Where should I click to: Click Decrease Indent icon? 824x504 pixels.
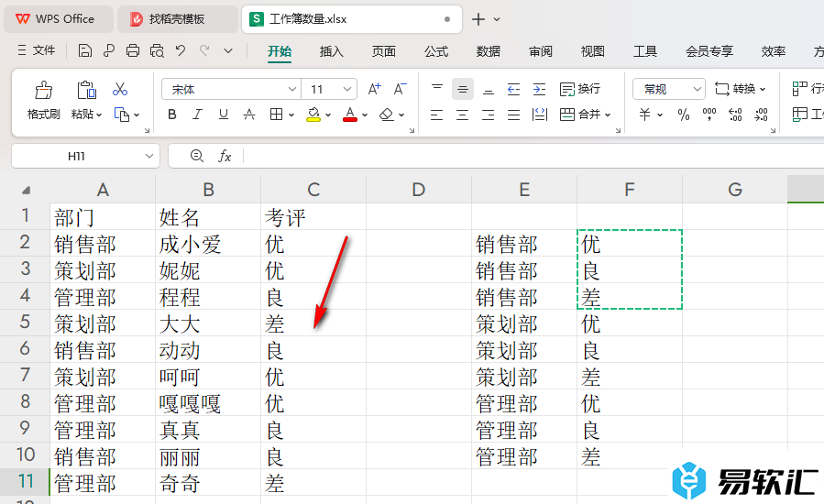tap(513, 89)
